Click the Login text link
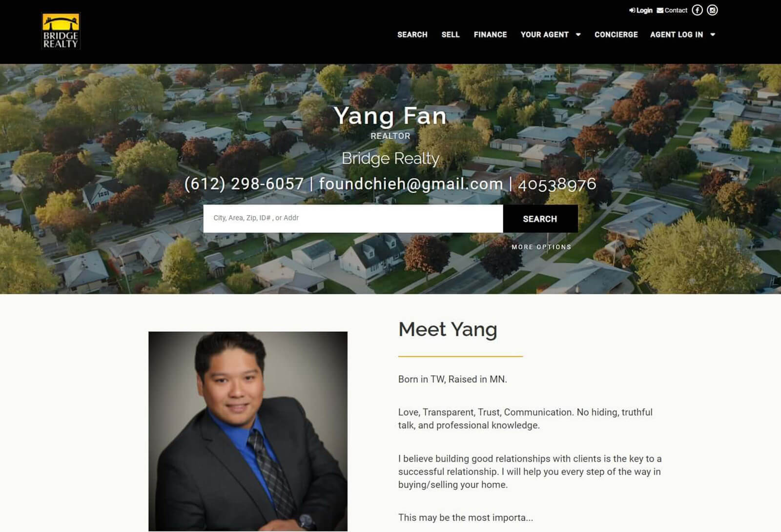The height and width of the screenshot is (532, 781). (644, 10)
